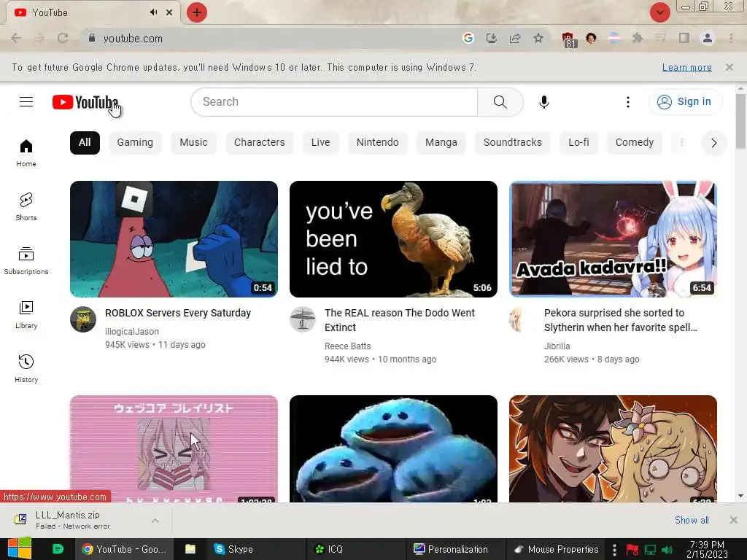Open Reece Batts channel avatar
This screenshot has height=560, width=747.
303,319
